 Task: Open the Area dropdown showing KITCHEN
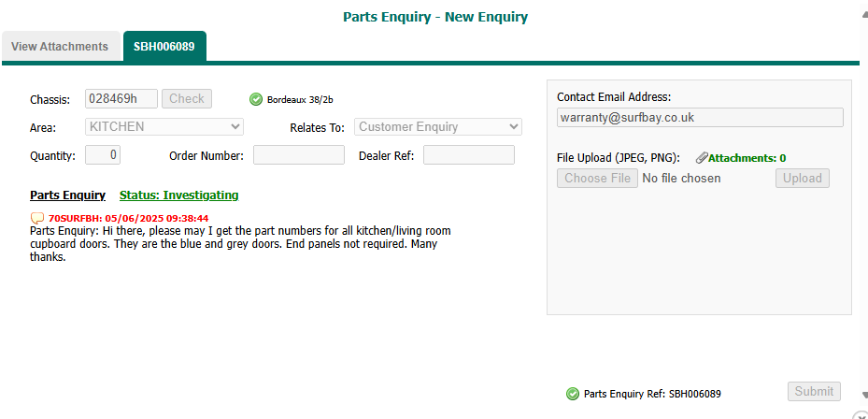coord(164,127)
